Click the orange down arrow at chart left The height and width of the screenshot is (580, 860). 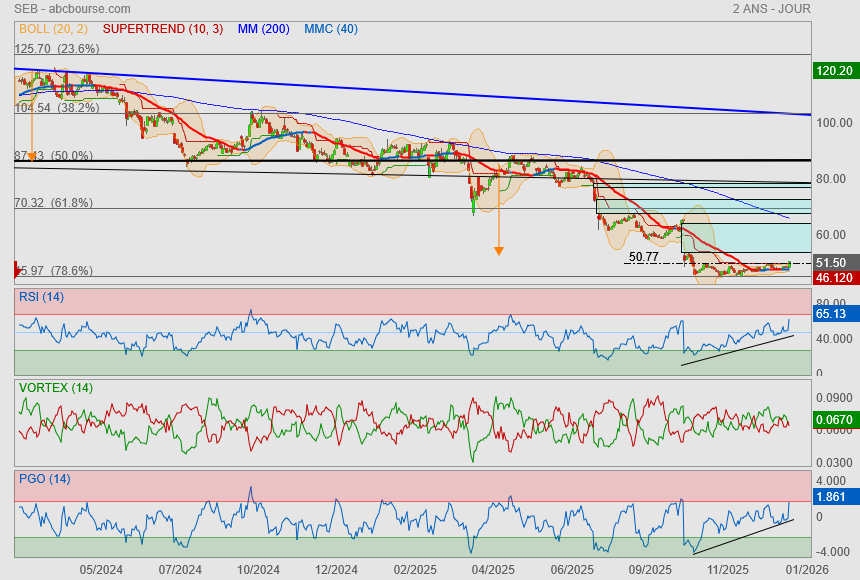(33, 156)
